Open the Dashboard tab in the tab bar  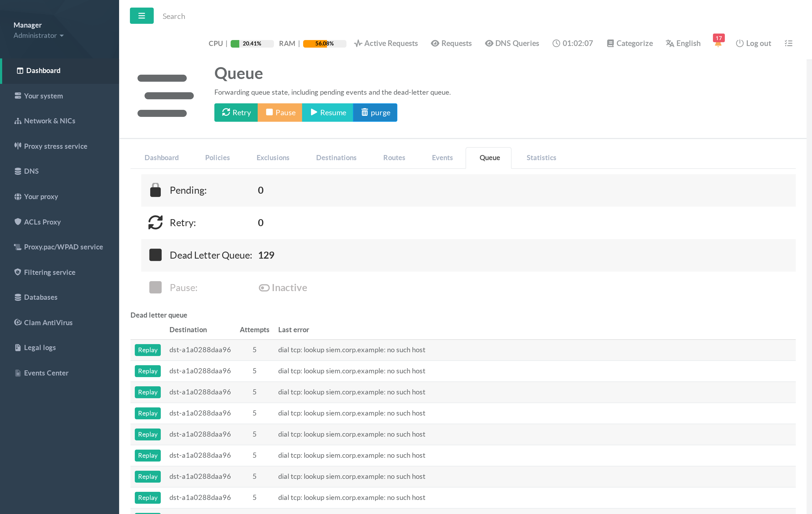click(162, 157)
